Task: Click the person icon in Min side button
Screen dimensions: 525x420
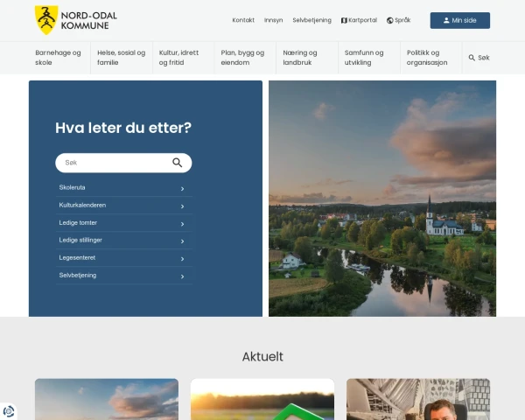Action: (446, 20)
